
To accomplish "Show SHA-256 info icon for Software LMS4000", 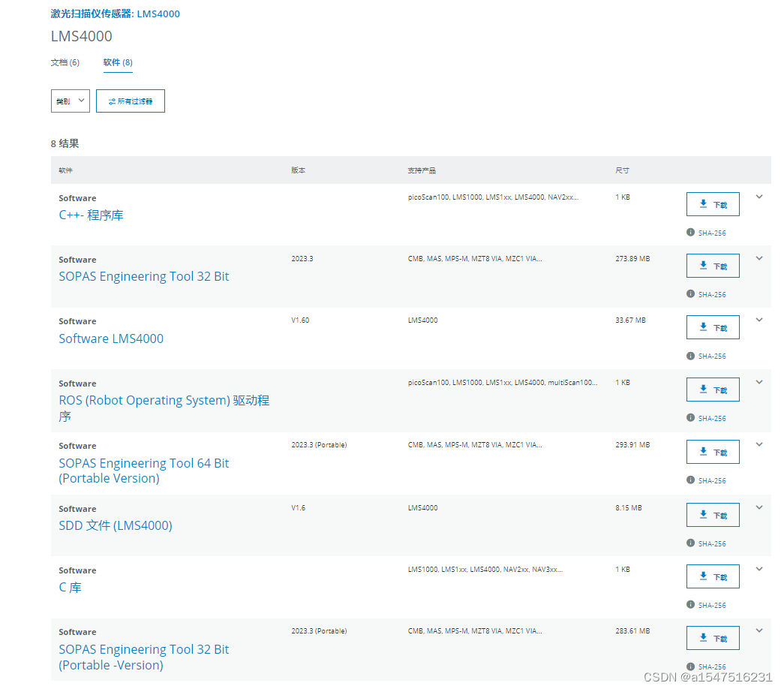I will pos(690,356).
